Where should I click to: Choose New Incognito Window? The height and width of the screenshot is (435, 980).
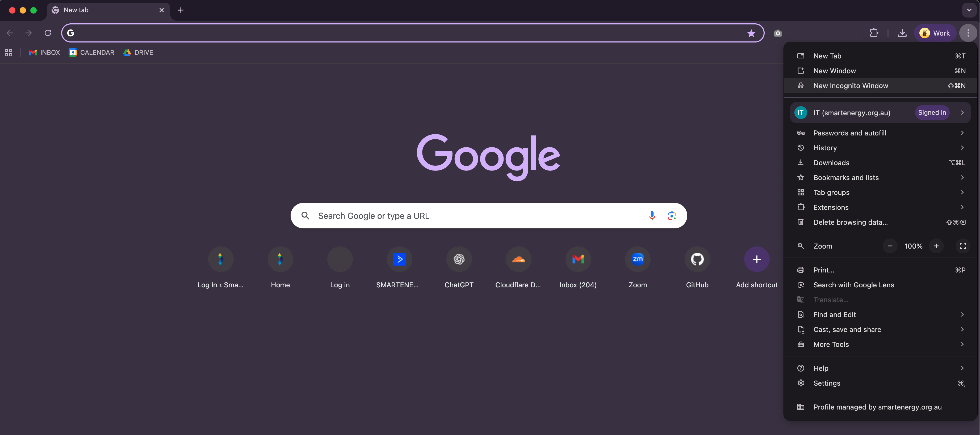880,86
